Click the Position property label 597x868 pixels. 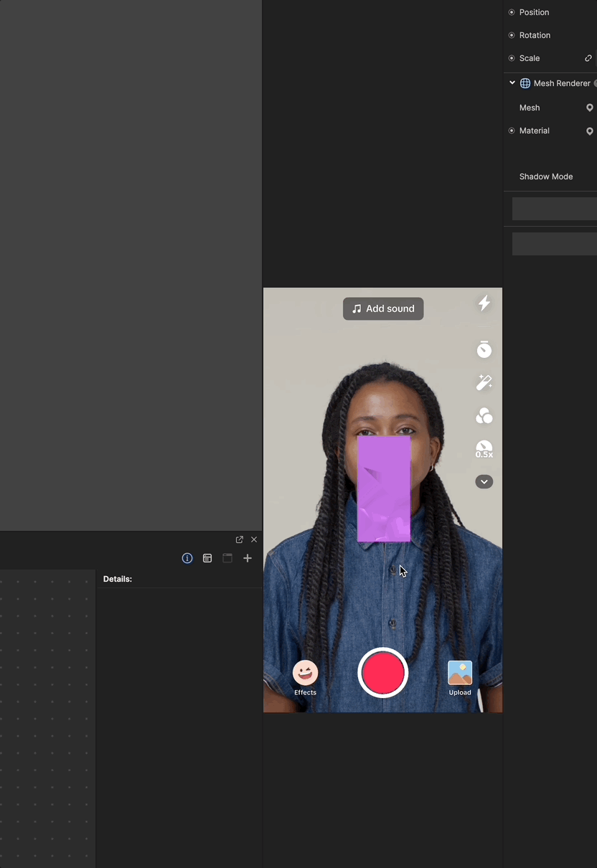(x=535, y=12)
